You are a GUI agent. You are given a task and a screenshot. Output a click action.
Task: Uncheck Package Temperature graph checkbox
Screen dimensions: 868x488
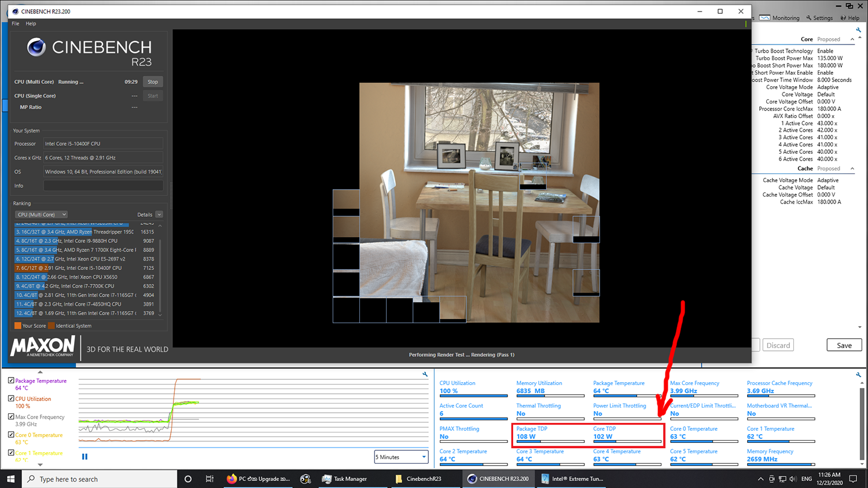click(x=11, y=380)
